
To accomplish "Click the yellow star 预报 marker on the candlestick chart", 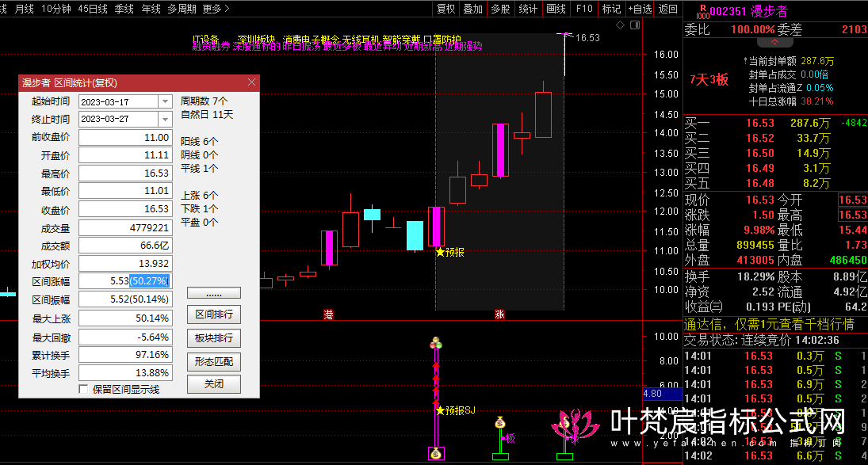I will [x=450, y=252].
